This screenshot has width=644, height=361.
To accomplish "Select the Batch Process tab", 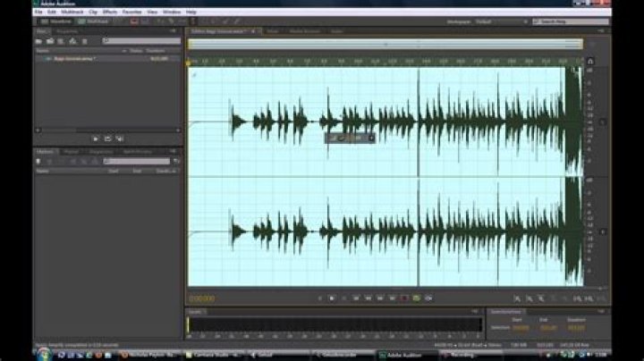I will click(x=138, y=152).
